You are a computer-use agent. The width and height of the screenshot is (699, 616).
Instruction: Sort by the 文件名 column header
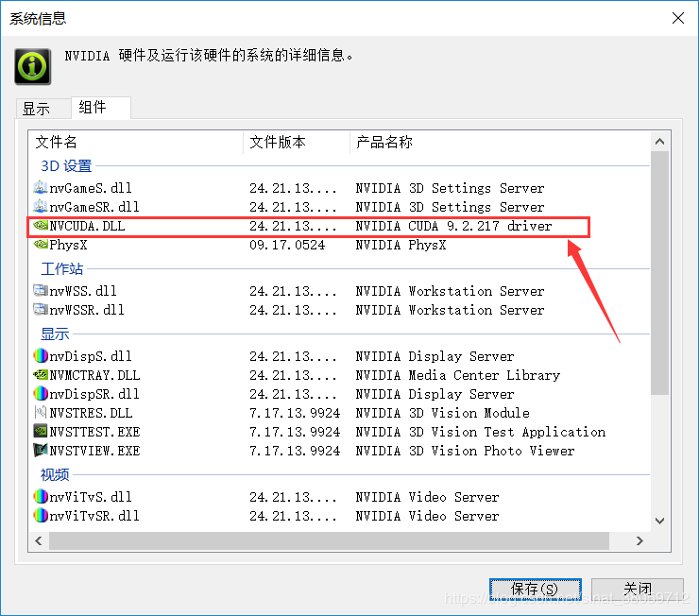136,142
